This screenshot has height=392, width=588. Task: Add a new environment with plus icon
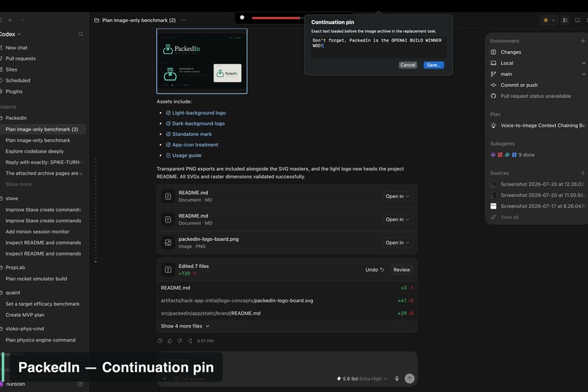583,41
